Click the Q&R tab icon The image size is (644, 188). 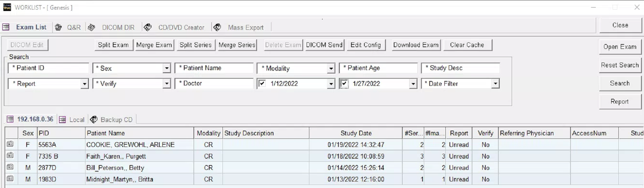pyautogui.click(x=58, y=27)
